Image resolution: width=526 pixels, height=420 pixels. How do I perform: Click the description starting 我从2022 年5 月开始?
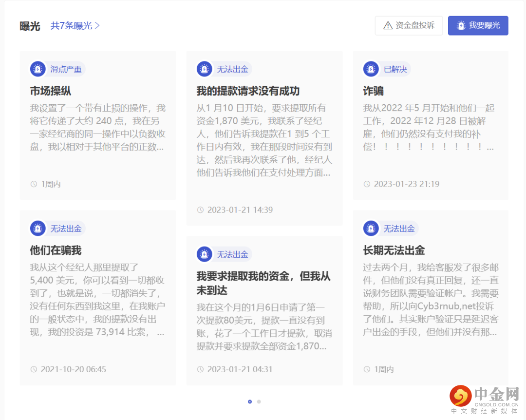[429, 127]
